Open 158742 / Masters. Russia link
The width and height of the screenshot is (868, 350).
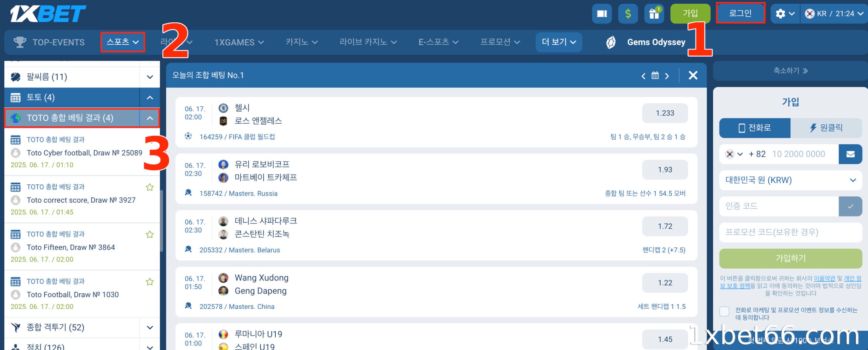[238, 193]
